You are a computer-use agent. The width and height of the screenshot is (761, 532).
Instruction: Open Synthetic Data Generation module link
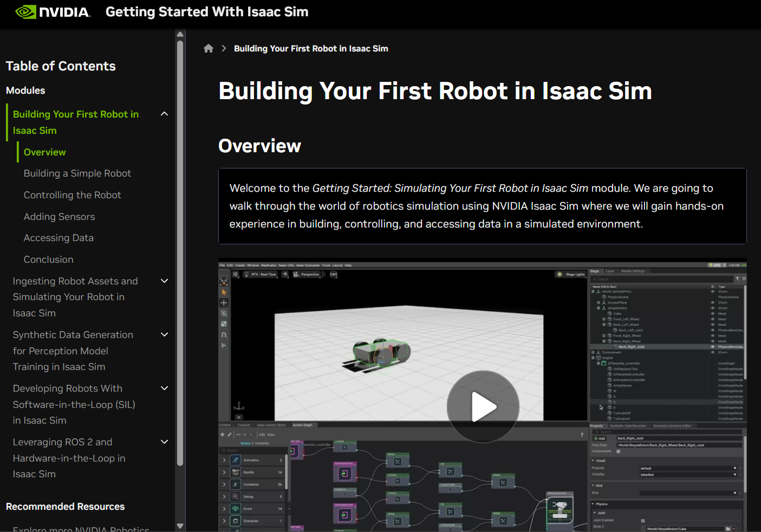pos(73,351)
